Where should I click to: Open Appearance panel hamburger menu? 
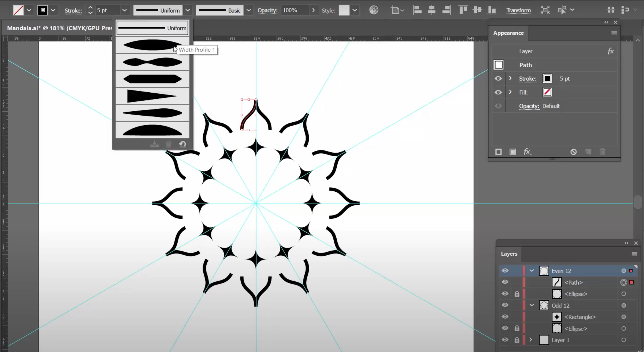pyautogui.click(x=614, y=33)
